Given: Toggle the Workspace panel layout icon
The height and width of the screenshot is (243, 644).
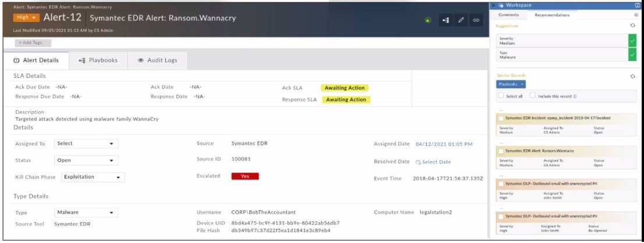Looking at the screenshot, I should tap(637, 5).
